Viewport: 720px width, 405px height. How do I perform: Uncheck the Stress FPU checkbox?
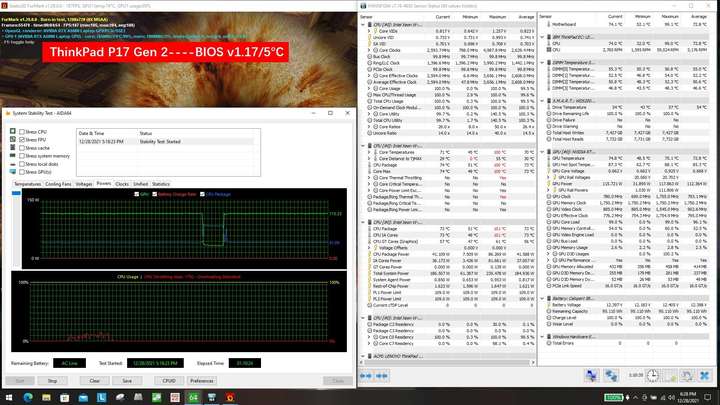click(22, 140)
